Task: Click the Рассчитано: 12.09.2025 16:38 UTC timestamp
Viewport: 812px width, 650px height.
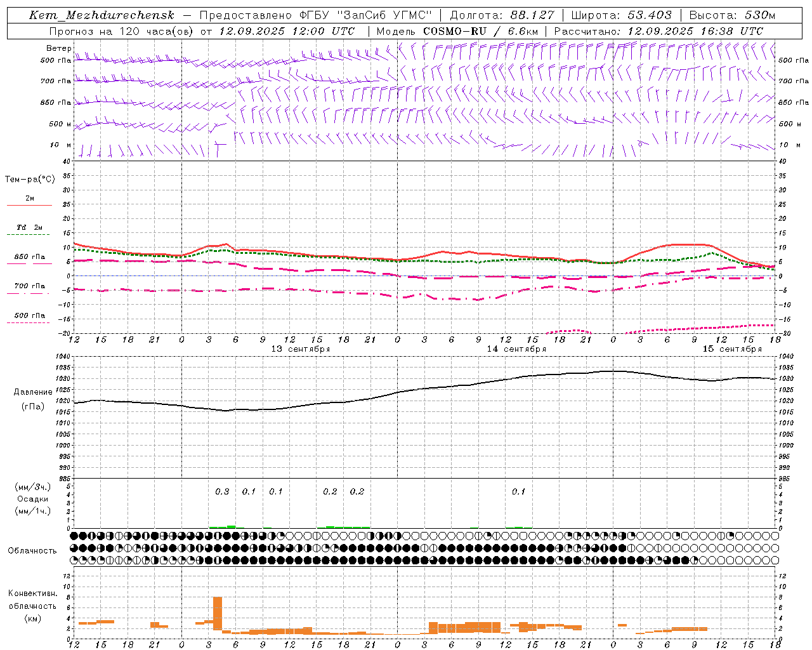Action: pos(658,31)
